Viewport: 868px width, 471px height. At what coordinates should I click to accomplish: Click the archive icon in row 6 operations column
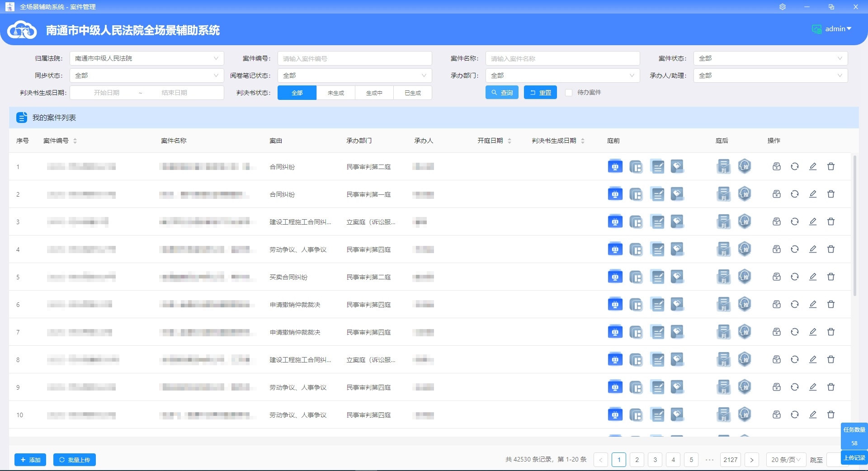coord(776,304)
